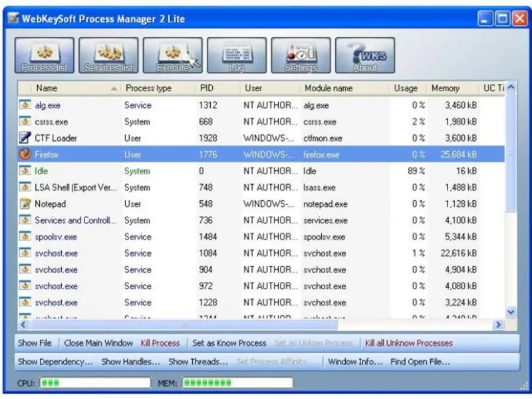Image resolution: width=532 pixels, height=399 pixels.
Task: Open the WKS About icon
Action: 365,55
